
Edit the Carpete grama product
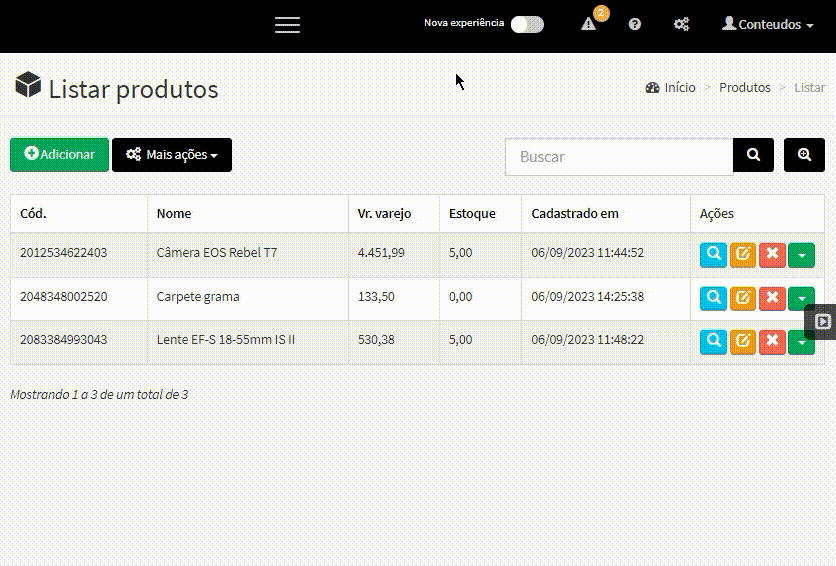(x=743, y=298)
